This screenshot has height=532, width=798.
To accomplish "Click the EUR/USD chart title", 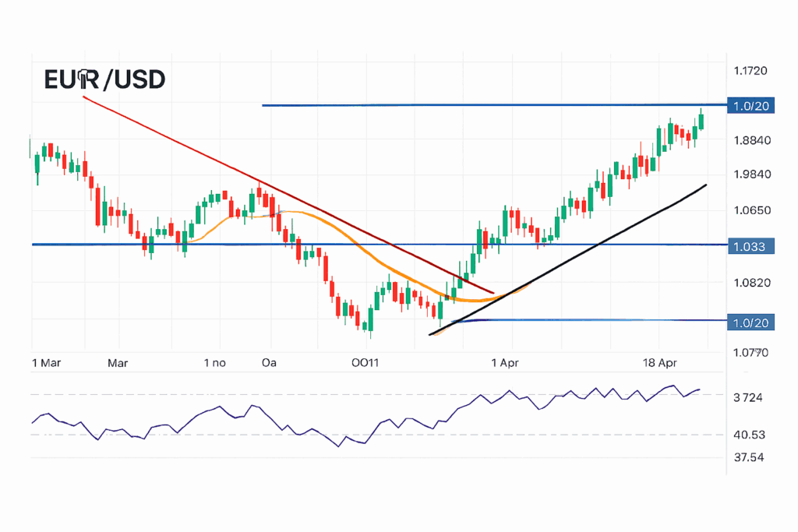I will click(x=104, y=79).
